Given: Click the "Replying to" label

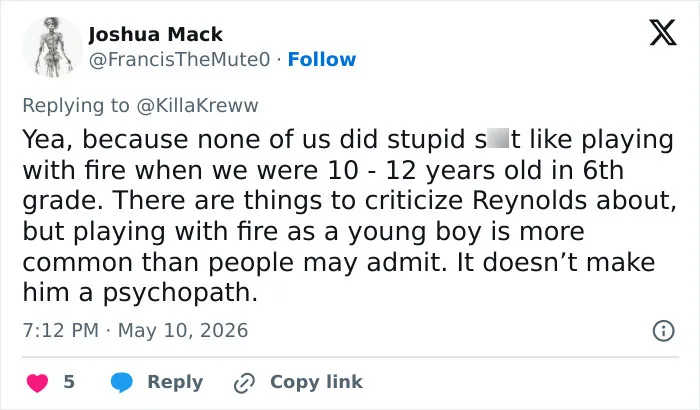Looking at the screenshot, I should pos(76,105).
